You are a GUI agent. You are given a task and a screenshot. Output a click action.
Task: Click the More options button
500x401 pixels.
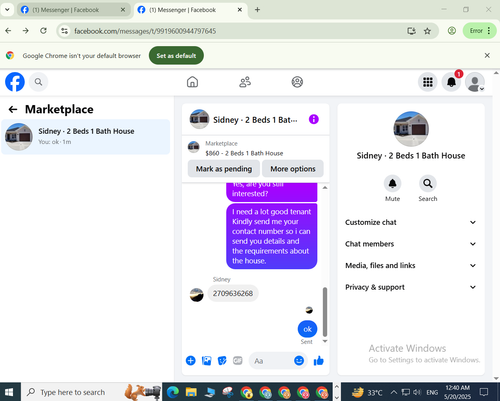click(293, 169)
